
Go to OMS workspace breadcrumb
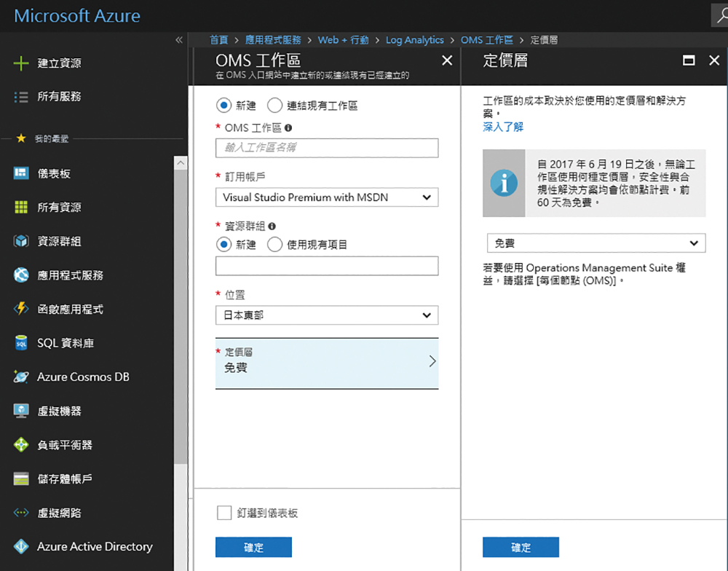486,40
